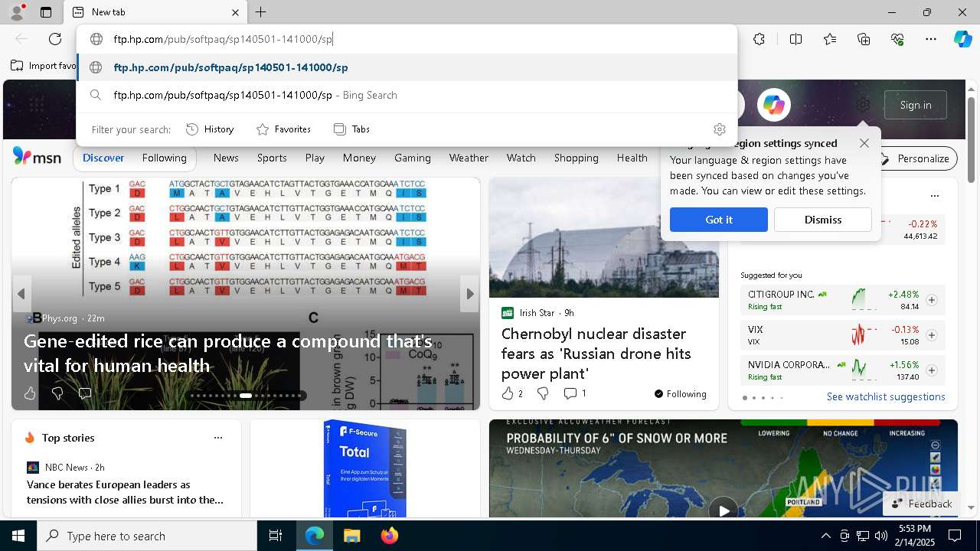Screen dimensions: 980x551
Task: Open the Gaming category
Action: [413, 158]
